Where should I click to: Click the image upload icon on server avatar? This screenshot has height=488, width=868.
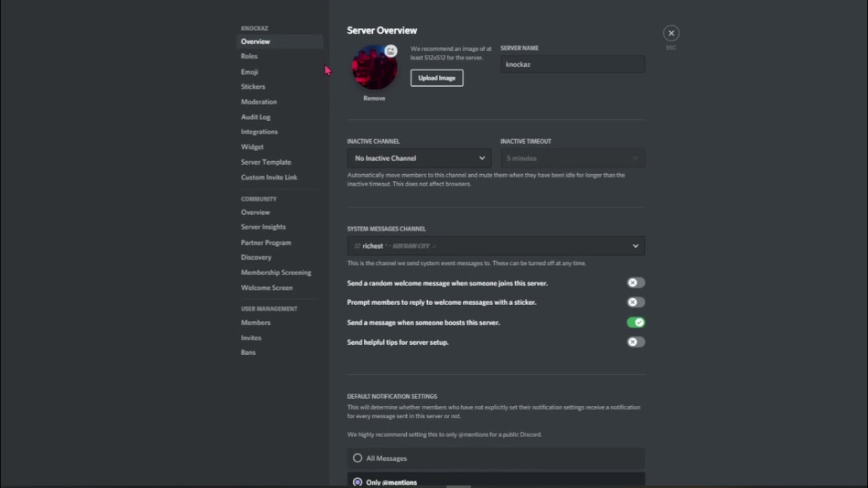[x=391, y=51]
